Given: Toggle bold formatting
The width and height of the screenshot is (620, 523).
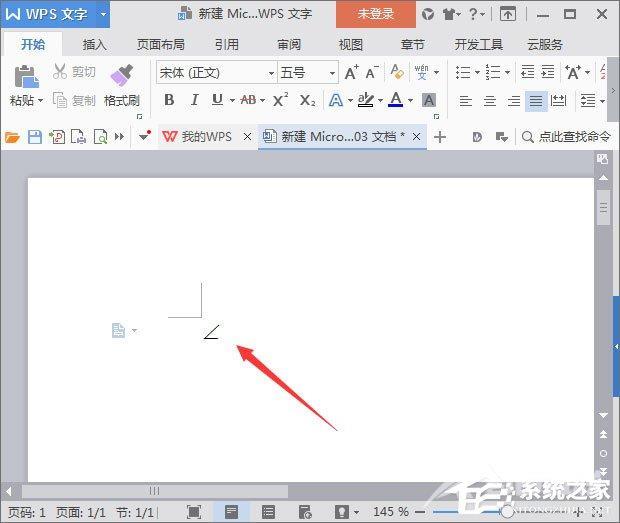Looking at the screenshot, I should pos(169,100).
